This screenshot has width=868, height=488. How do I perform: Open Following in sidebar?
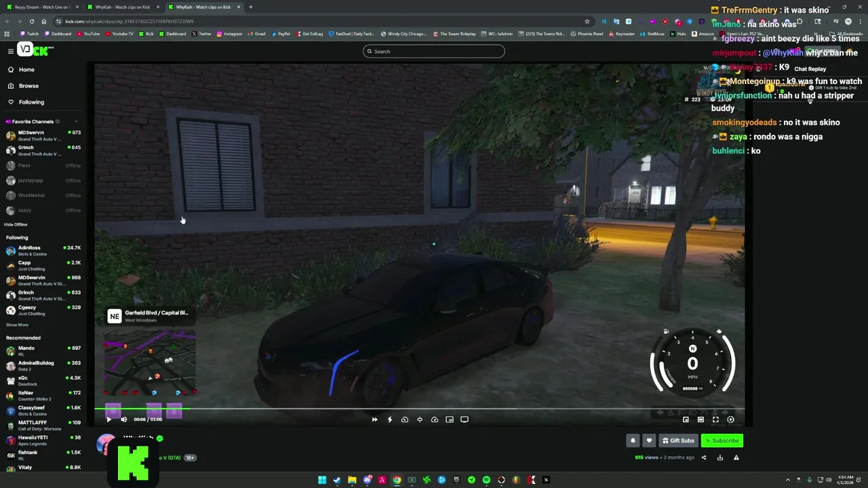31,102
